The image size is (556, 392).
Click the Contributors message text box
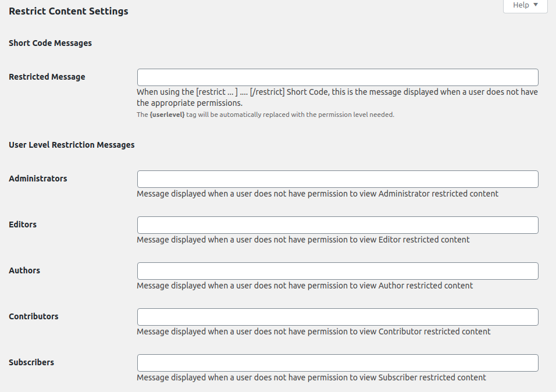[x=337, y=316]
